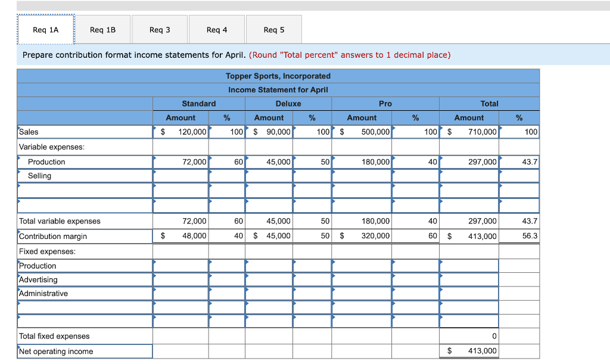Select Total variable Production percent 43.7
Screen dimensions: 610x364
[519, 162]
